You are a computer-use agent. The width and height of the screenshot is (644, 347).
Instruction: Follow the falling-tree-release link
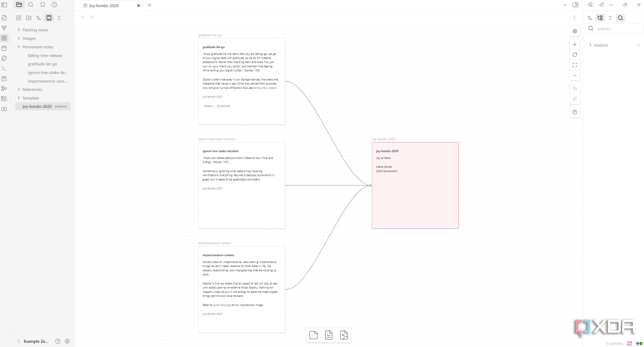click(265, 88)
